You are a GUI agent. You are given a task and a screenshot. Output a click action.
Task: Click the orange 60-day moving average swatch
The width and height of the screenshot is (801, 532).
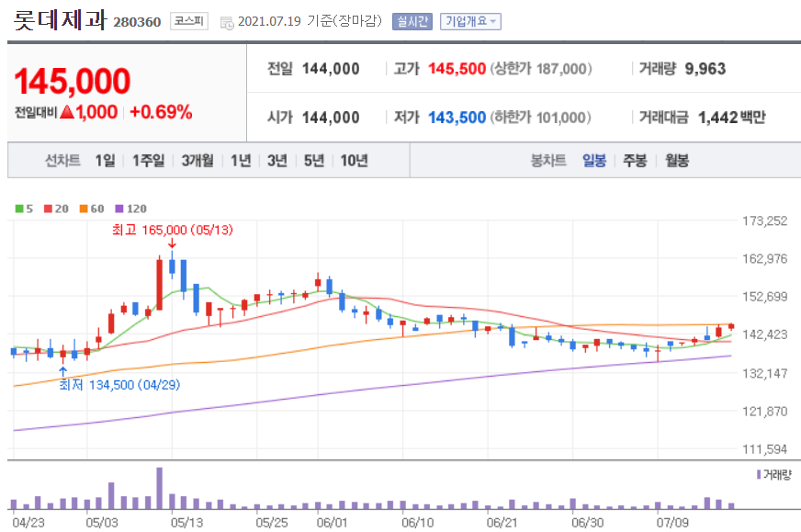[x=84, y=209]
